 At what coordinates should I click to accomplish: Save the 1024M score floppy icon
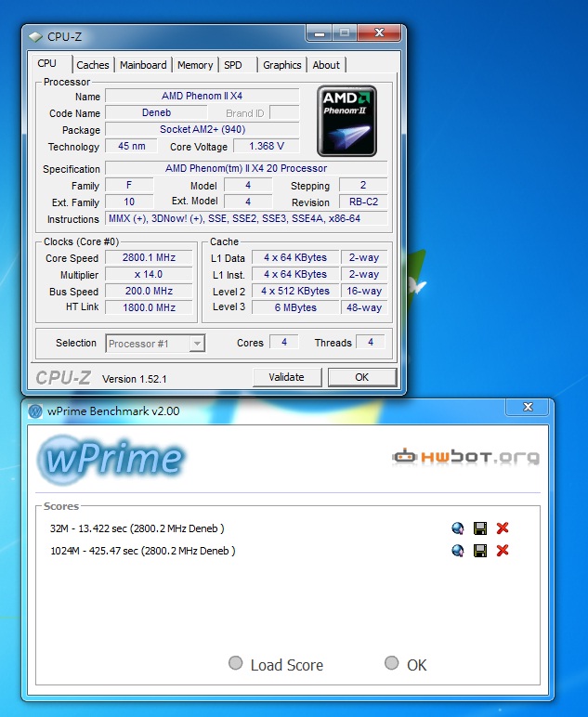pyautogui.click(x=480, y=550)
